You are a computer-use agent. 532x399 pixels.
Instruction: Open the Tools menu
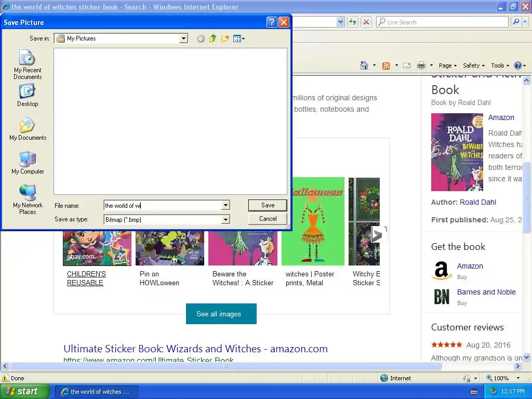point(500,65)
